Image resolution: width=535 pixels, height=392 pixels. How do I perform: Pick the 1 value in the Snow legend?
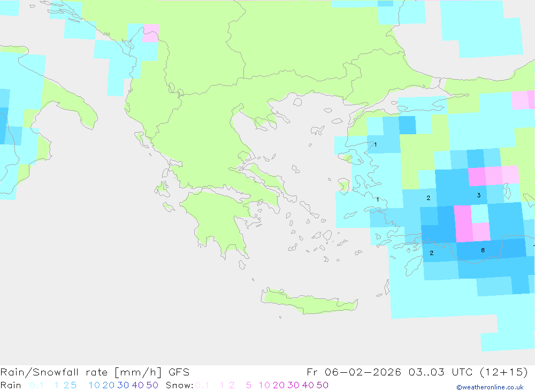click(x=222, y=385)
